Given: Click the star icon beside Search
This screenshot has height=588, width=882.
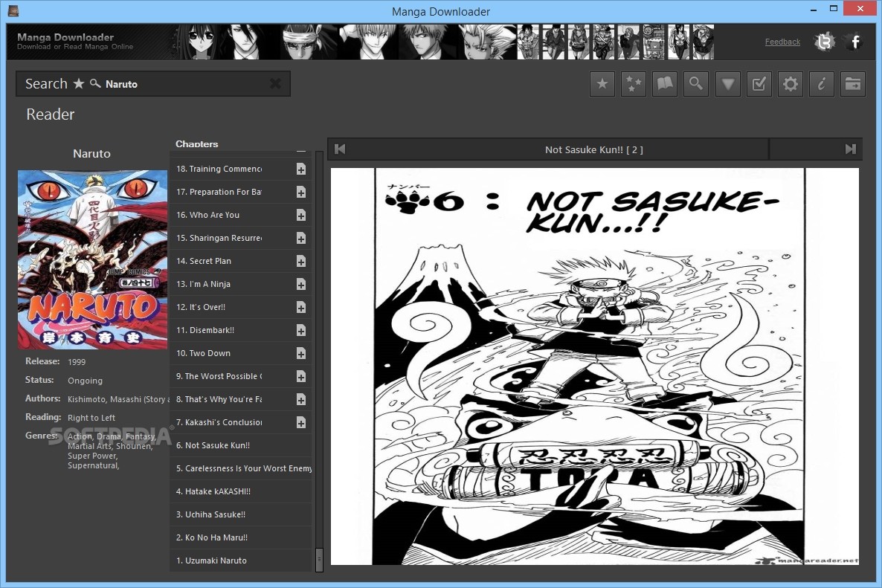Looking at the screenshot, I should [x=79, y=83].
